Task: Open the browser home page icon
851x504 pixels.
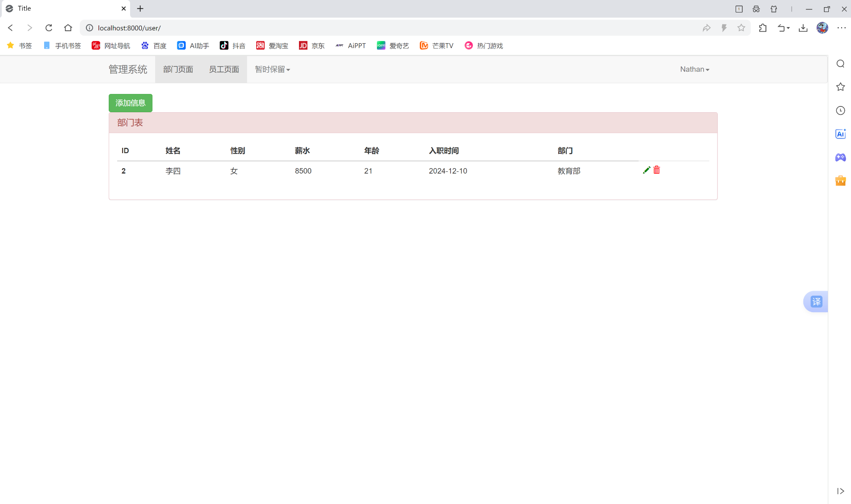Action: [68, 28]
